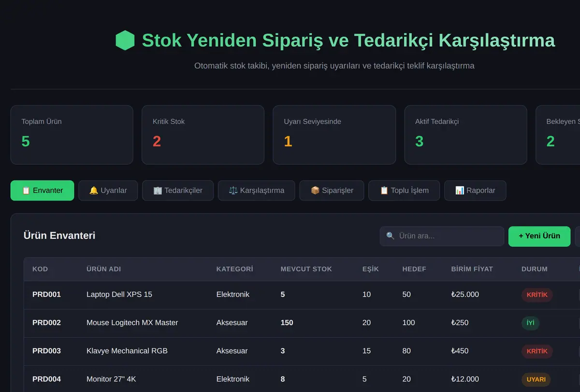Open the Toplu İşlem tab
Screen dimensions: 580x392
point(404,190)
